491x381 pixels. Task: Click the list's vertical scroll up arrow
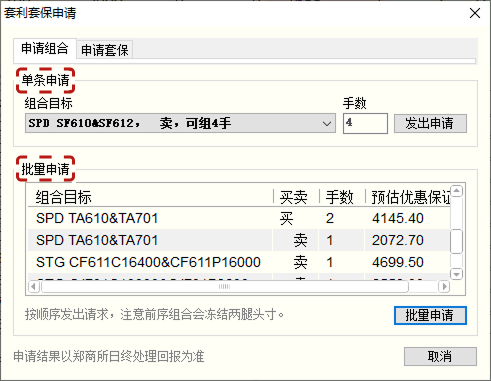456,191
